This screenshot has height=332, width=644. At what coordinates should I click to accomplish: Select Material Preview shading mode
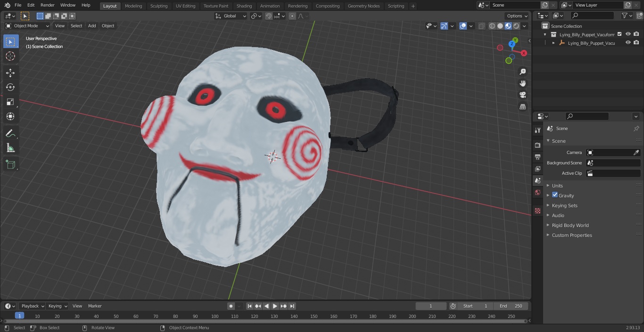[x=508, y=26]
